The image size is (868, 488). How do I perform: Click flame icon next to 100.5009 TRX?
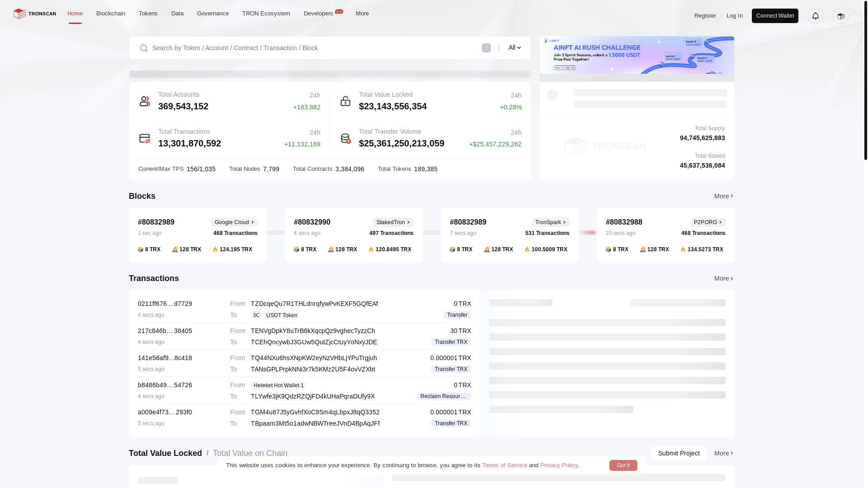[x=527, y=249]
